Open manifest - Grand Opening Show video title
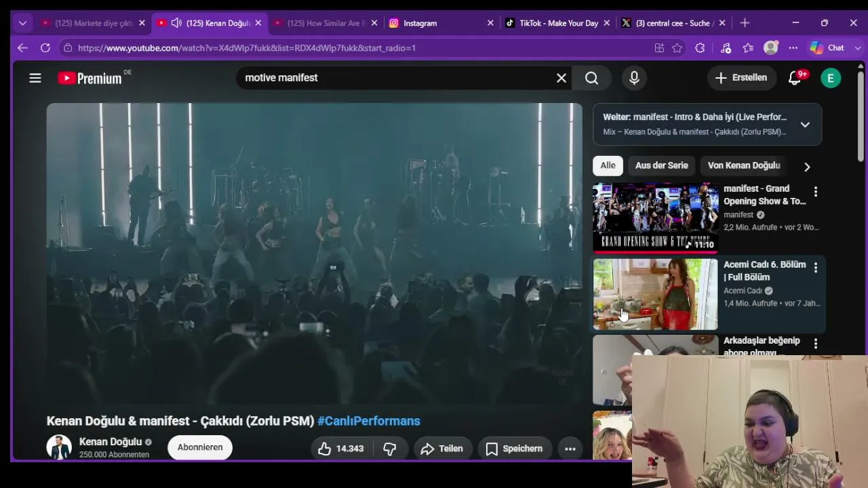 [x=765, y=195]
